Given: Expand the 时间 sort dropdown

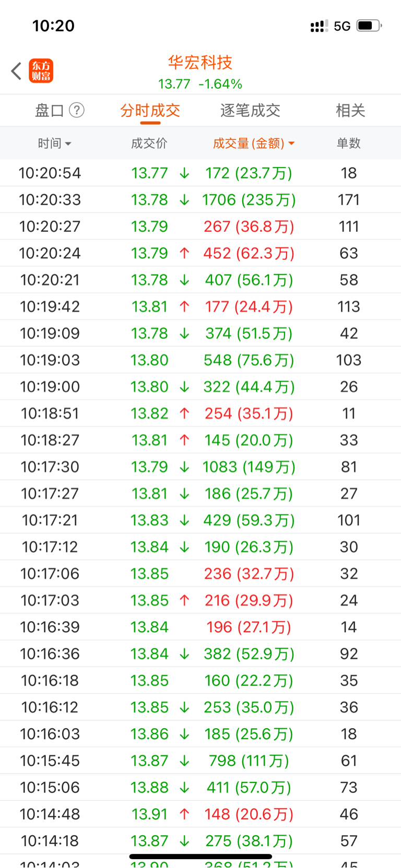Looking at the screenshot, I should (x=54, y=144).
